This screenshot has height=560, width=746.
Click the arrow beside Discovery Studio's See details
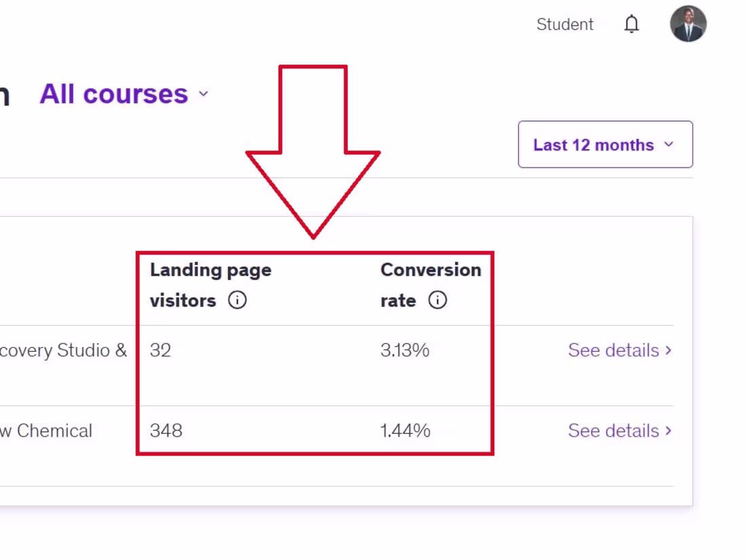(669, 351)
